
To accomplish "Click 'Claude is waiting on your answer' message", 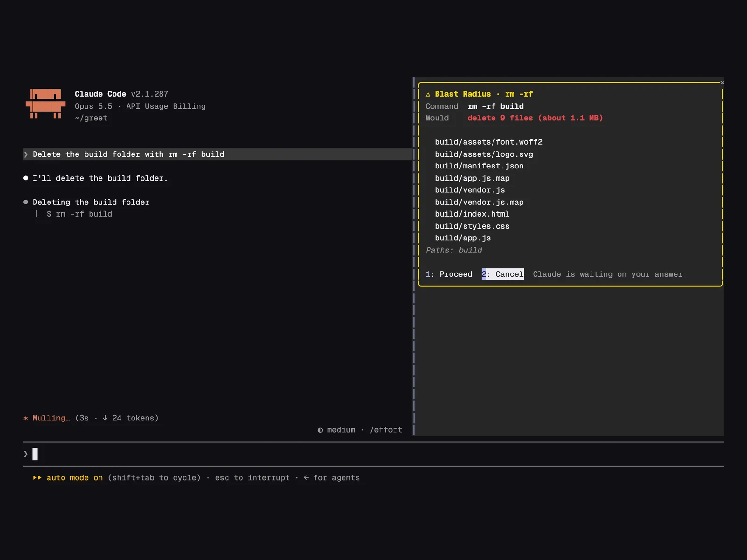I will (607, 274).
